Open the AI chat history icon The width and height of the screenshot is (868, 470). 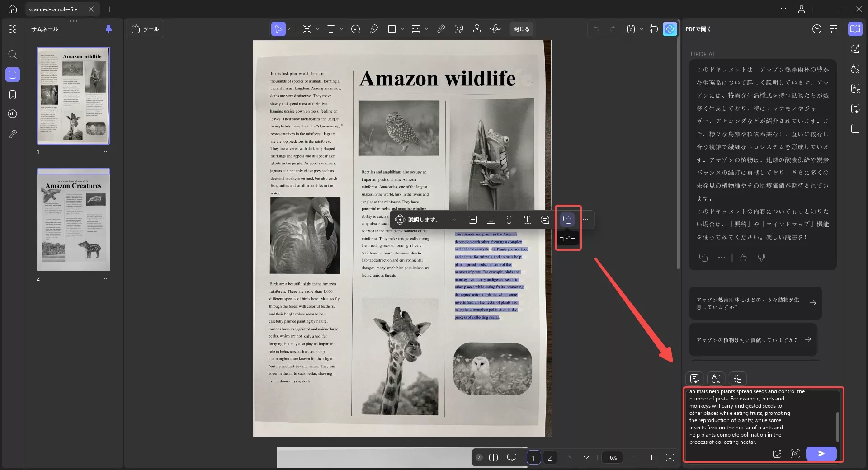coord(817,29)
